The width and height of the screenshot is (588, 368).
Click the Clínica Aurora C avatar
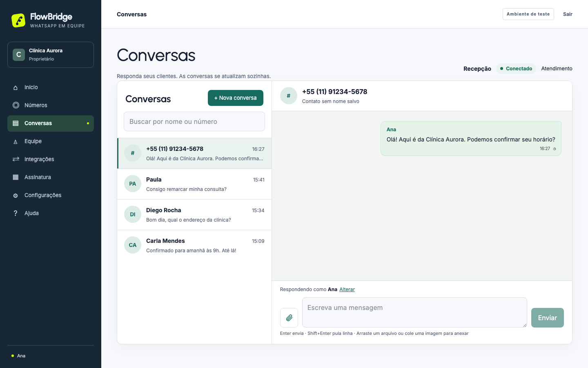pyautogui.click(x=19, y=55)
